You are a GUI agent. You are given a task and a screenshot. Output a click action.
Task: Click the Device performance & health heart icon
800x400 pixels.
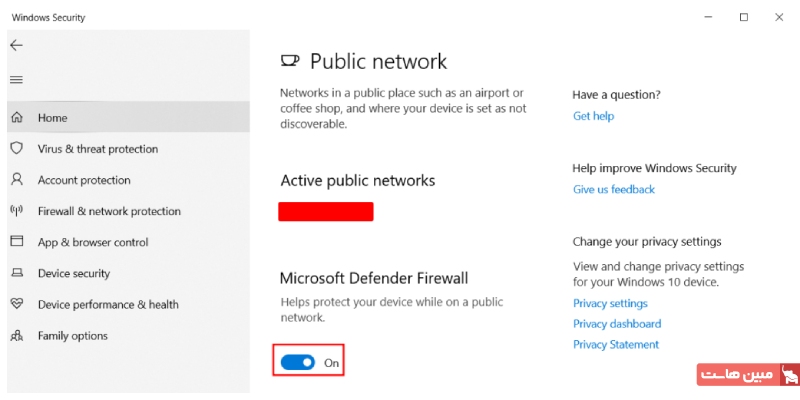point(16,304)
